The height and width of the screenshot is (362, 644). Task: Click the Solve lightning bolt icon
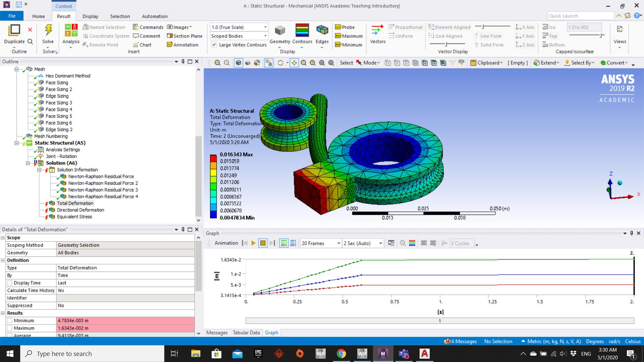point(48,30)
